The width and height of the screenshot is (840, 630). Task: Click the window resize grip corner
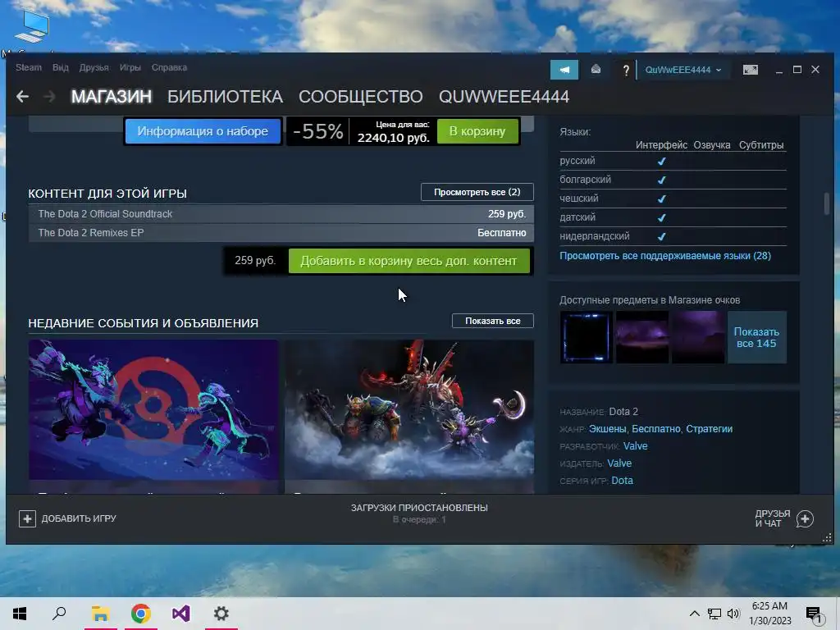(827, 537)
